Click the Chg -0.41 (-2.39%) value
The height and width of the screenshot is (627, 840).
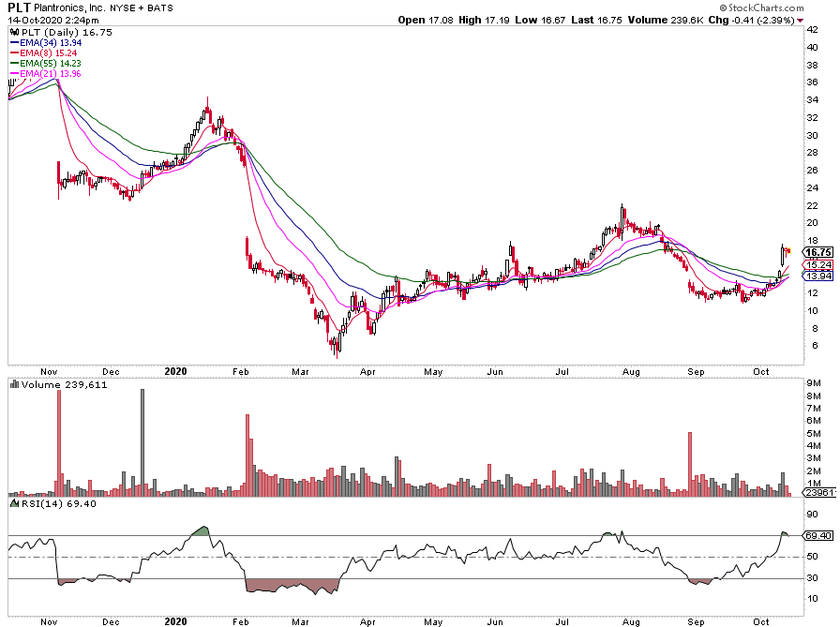(752, 20)
